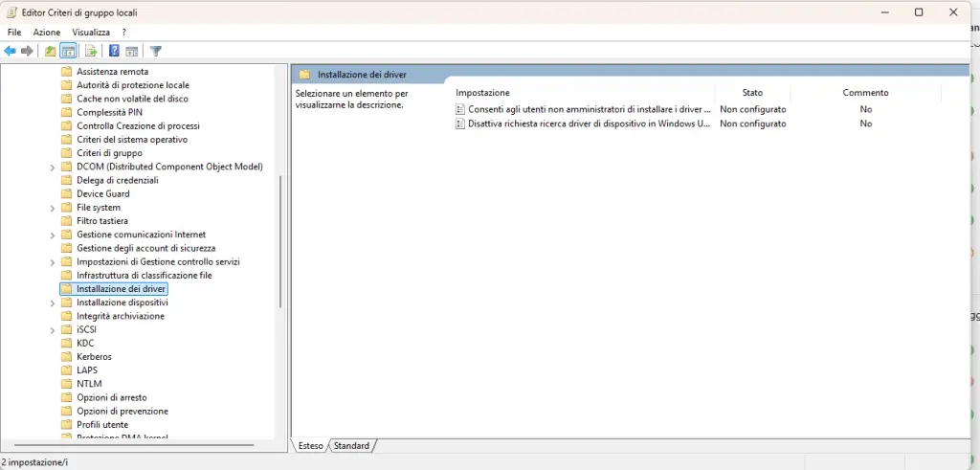Click policy icon for Consenti agli utenti setting
The height and width of the screenshot is (470, 980).
tap(460, 109)
